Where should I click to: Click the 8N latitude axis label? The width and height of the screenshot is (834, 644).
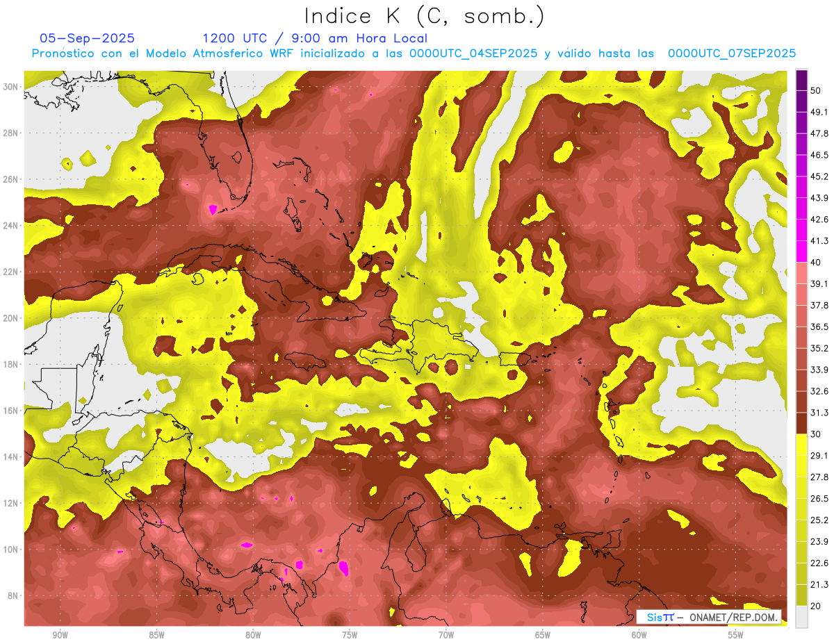point(14,595)
